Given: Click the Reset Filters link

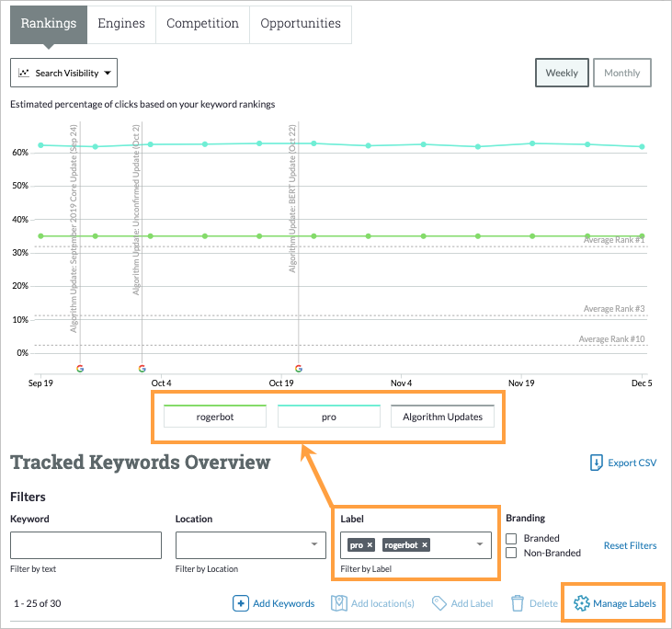Looking at the screenshot, I should (630, 545).
